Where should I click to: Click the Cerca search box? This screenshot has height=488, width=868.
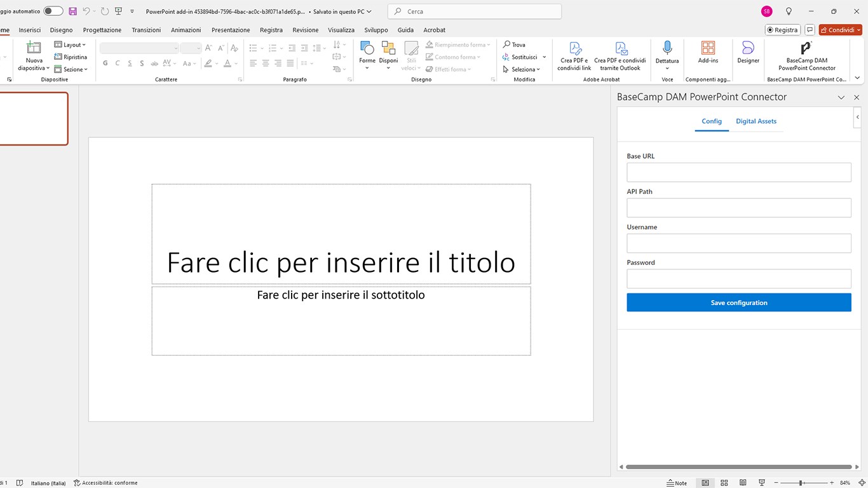click(x=475, y=11)
